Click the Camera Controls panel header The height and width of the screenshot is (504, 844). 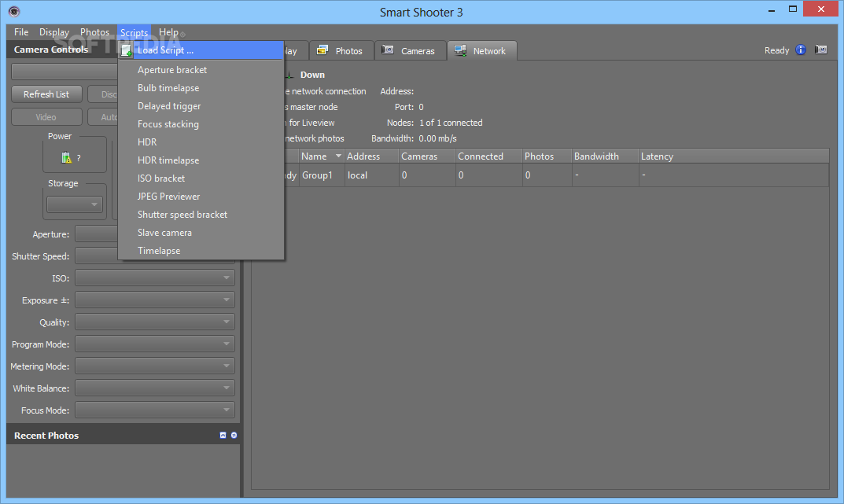pos(63,50)
